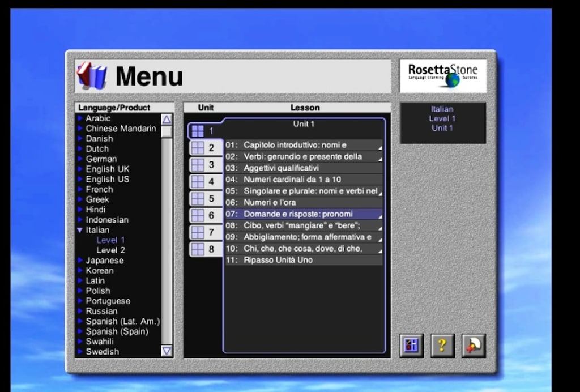This screenshot has height=392, width=580.
Task: Select Indonesian in language list
Action: point(107,220)
